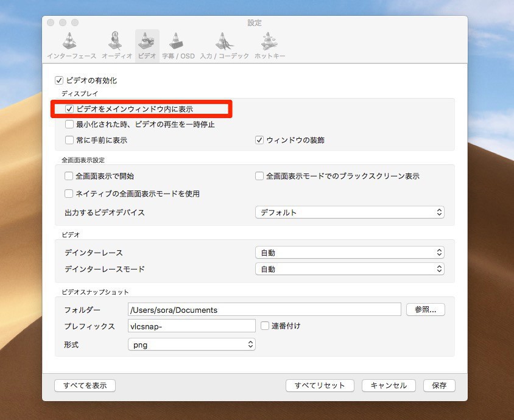
Task: Uncheck ウィンドウの装飾
Action: pyautogui.click(x=259, y=139)
